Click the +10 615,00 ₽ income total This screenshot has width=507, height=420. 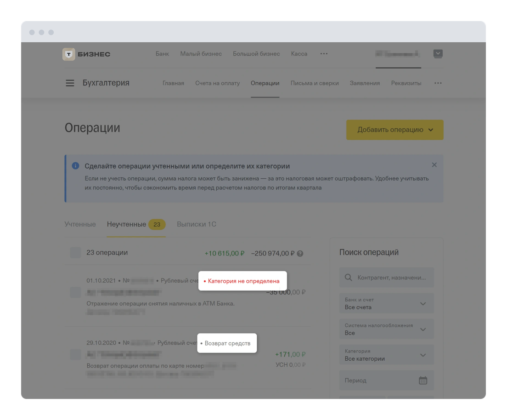coord(225,253)
